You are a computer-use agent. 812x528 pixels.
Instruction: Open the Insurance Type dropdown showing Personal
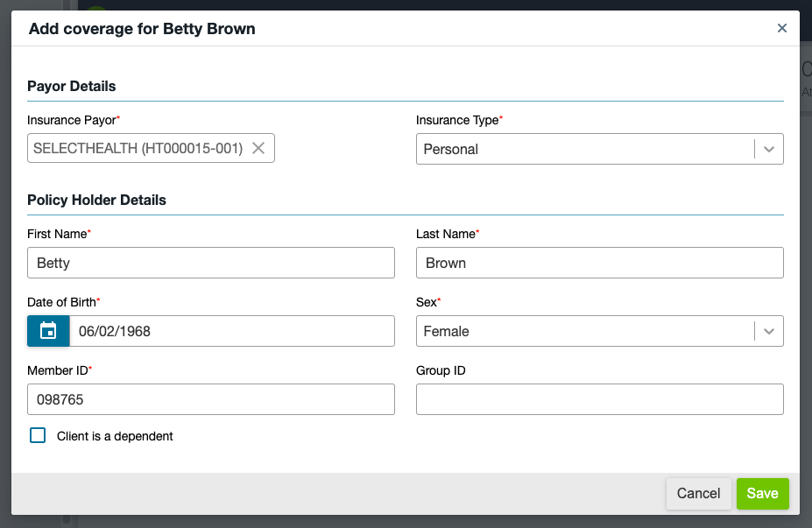(x=584, y=149)
